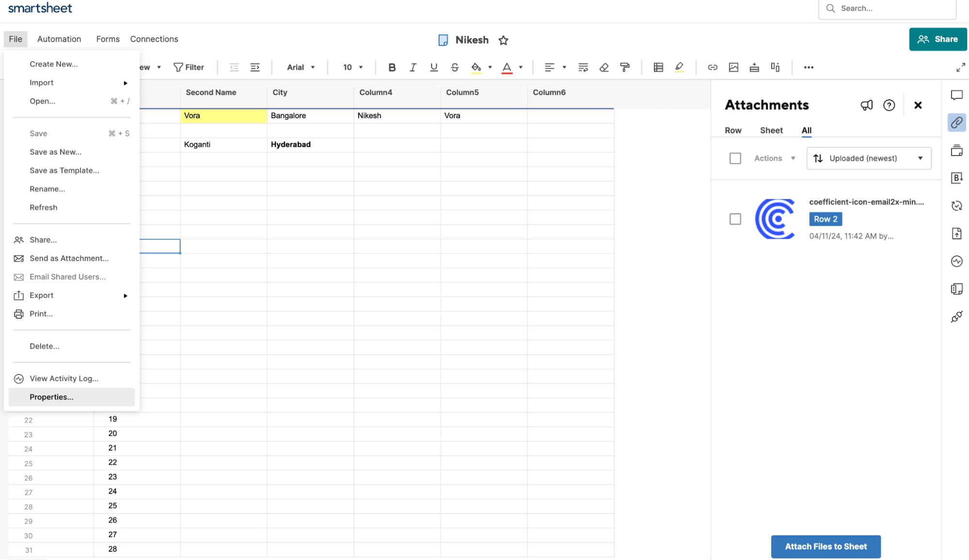Expand the Font size dropdown showing 10
The image size is (969, 560).
(x=363, y=67)
